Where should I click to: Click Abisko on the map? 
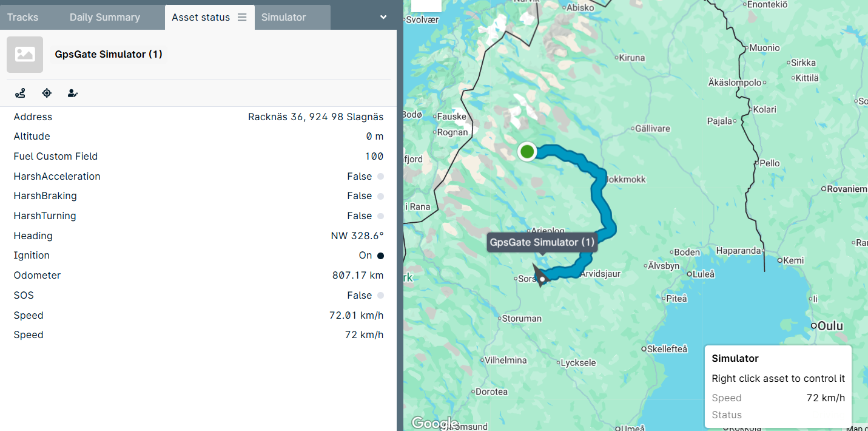click(x=580, y=8)
